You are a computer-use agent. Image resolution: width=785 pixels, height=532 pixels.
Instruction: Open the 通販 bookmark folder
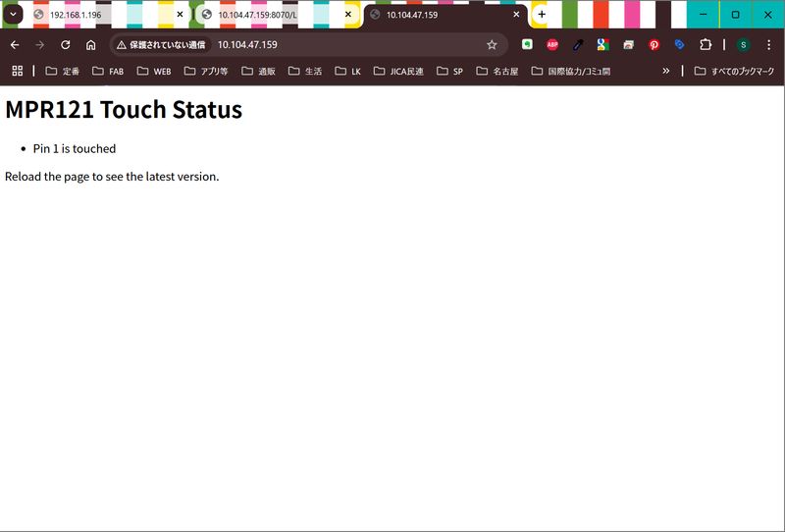(x=258, y=71)
